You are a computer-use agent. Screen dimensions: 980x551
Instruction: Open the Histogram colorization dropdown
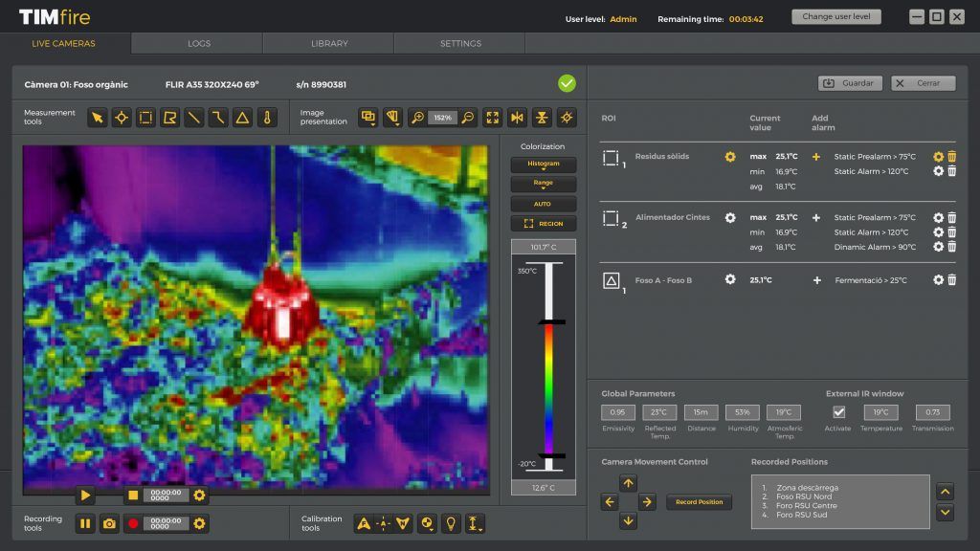[544, 164]
